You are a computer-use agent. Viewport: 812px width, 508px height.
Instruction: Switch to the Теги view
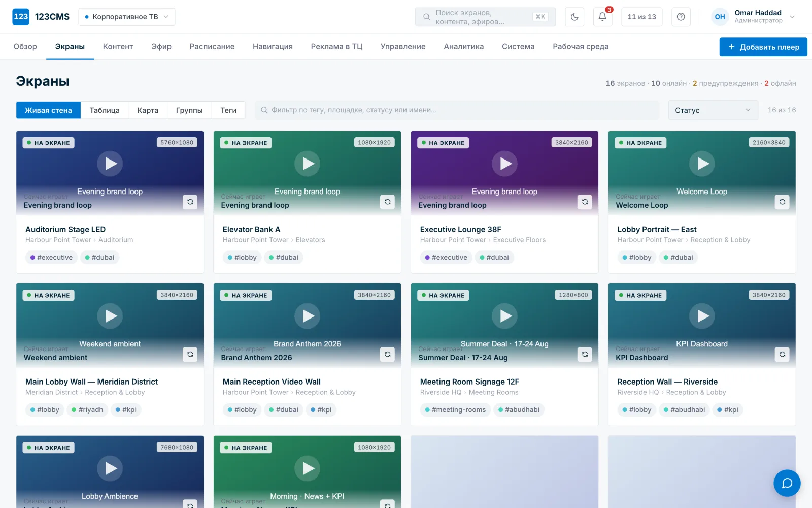[x=228, y=110]
